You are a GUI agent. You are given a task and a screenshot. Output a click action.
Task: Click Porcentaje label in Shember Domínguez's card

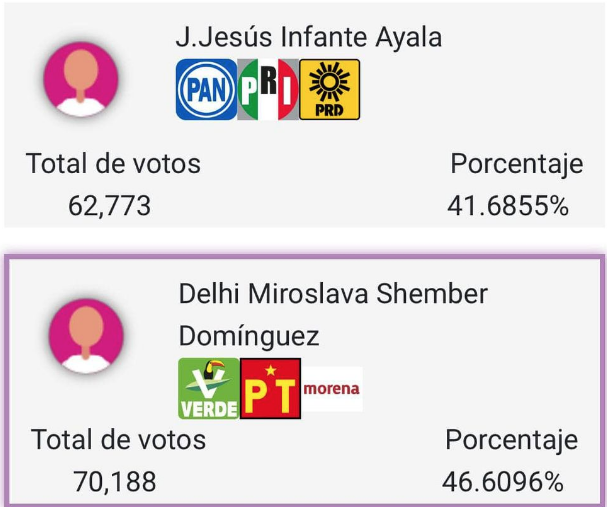(511, 440)
